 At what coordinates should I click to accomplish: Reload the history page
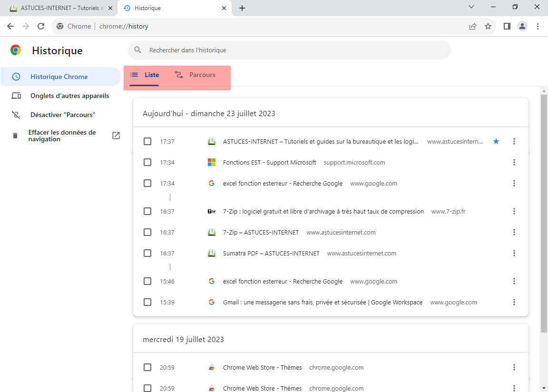coord(41,26)
